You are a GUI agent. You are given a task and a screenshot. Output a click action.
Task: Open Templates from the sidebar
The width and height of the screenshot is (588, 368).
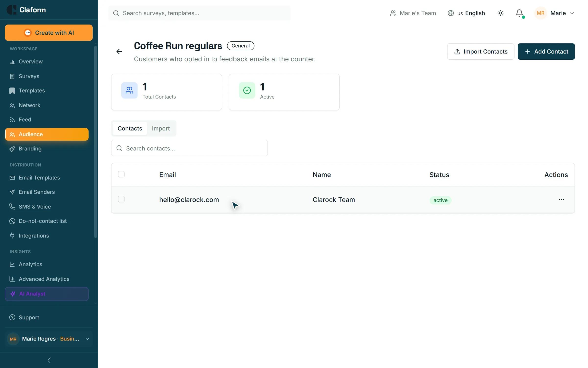pos(47,91)
